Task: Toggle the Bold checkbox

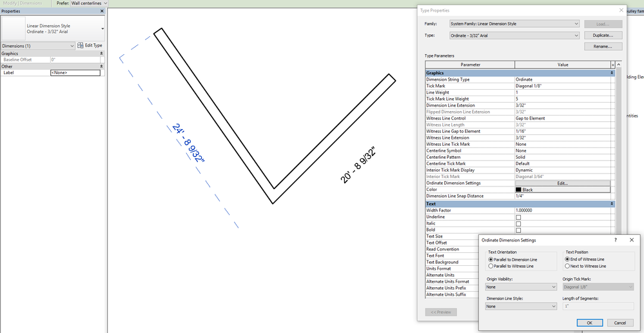Action: [x=518, y=230]
